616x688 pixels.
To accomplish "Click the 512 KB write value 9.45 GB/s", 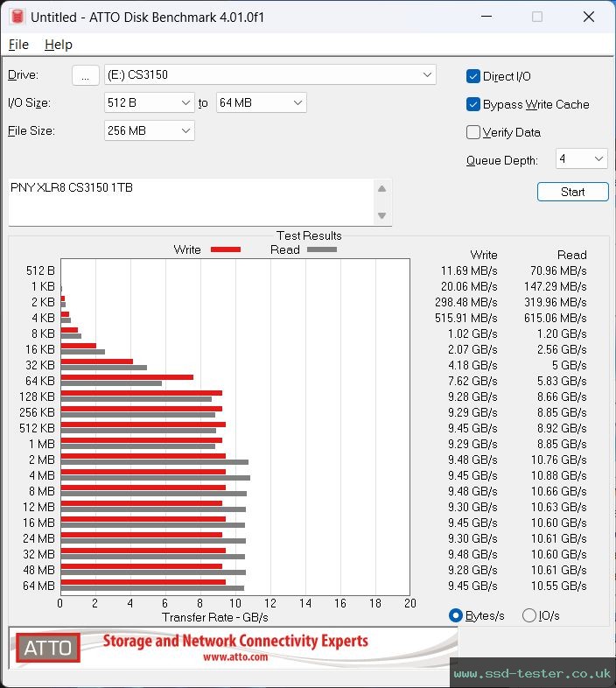I will point(472,428).
